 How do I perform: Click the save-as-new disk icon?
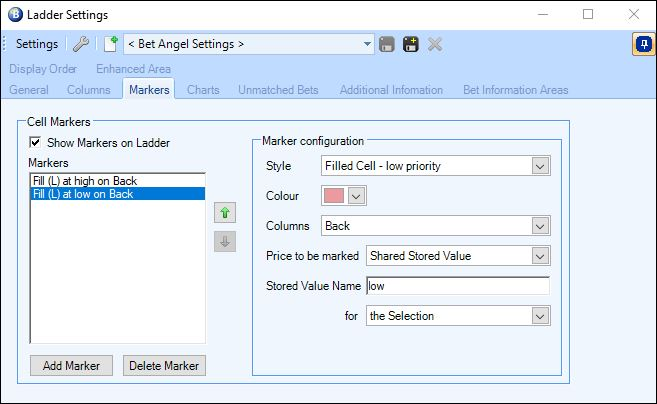click(411, 44)
